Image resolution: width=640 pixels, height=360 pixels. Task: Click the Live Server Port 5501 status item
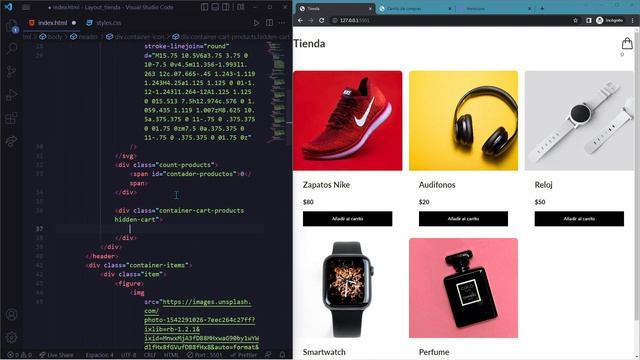point(205,355)
